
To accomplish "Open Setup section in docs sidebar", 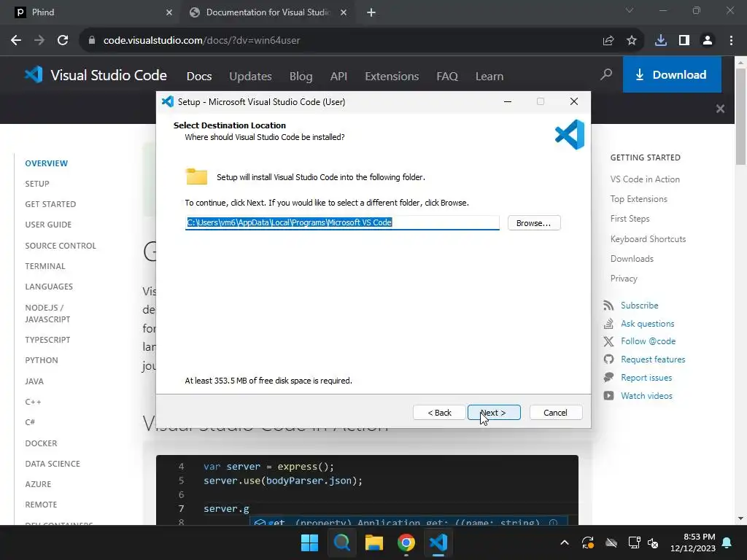I will tap(37, 184).
